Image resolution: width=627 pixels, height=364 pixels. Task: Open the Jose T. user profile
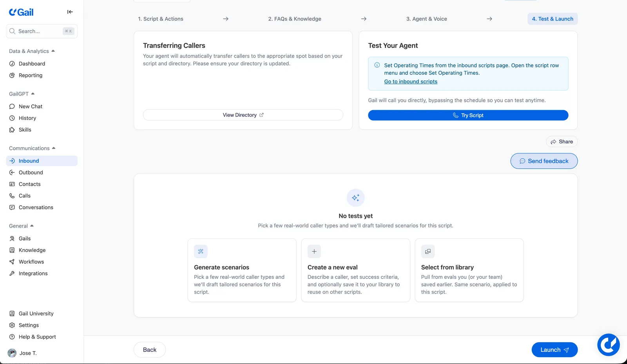pos(22,353)
